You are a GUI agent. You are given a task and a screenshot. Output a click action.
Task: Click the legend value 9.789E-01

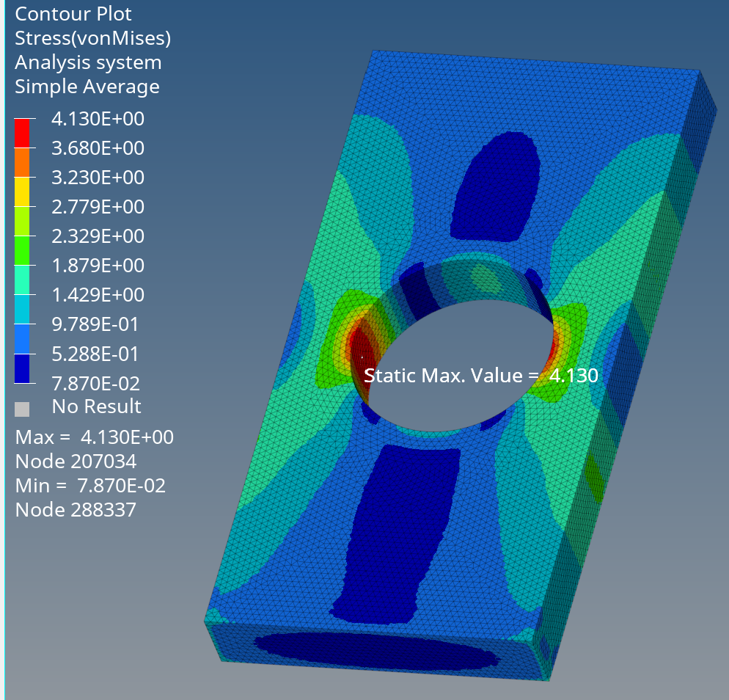(95, 324)
